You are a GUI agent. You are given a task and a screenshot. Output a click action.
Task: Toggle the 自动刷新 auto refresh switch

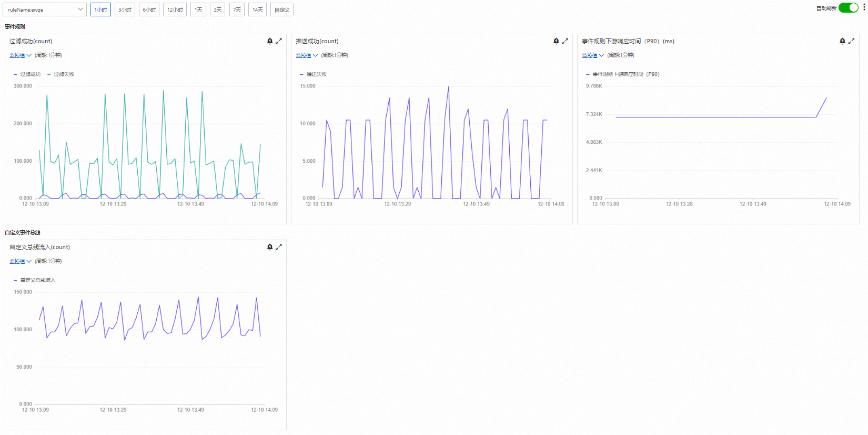(848, 8)
